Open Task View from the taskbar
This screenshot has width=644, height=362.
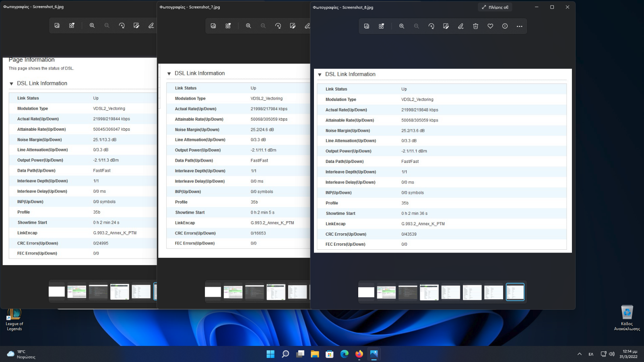(300, 354)
